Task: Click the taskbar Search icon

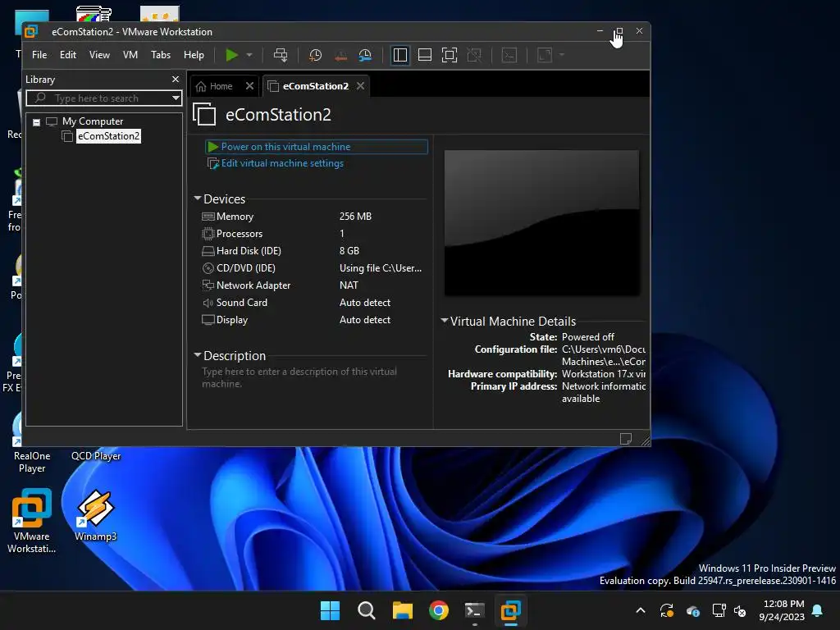Action: [x=367, y=610]
